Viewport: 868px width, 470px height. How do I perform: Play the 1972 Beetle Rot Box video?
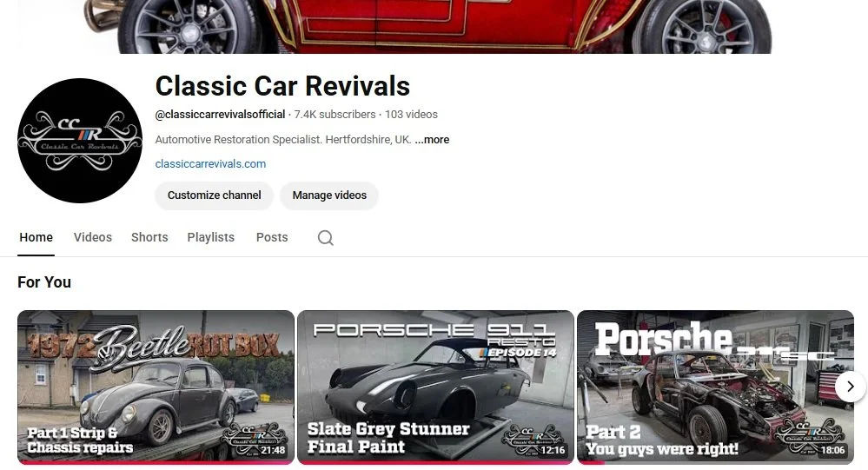(156, 387)
